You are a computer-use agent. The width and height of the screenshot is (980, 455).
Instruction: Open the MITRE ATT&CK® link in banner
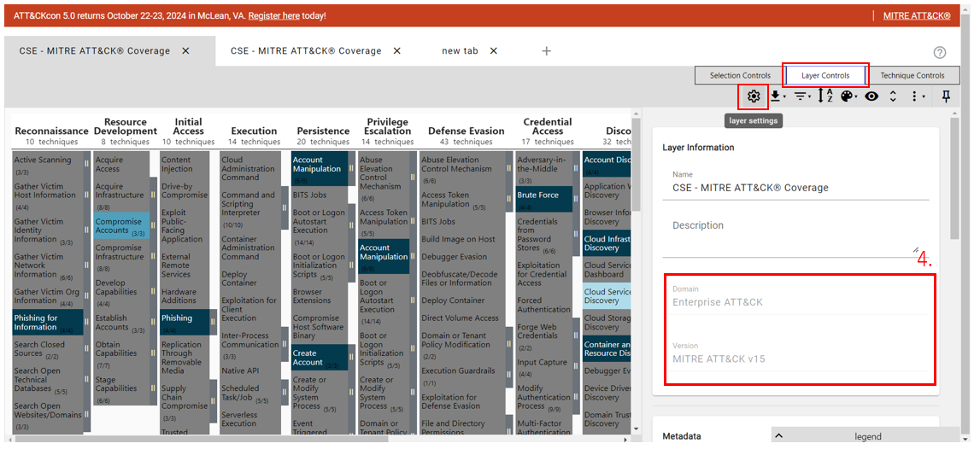pos(917,15)
